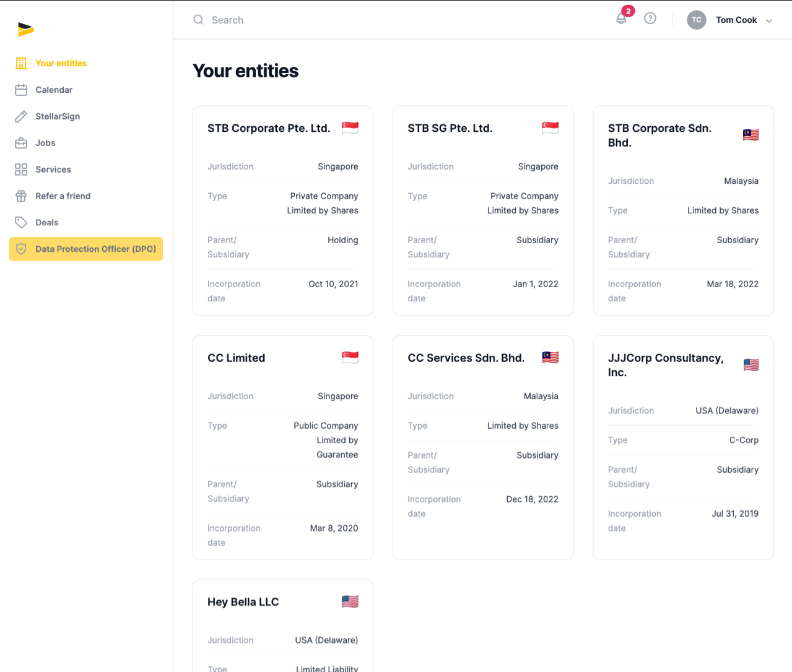Click the help question mark icon
792x672 pixels.
[650, 19]
